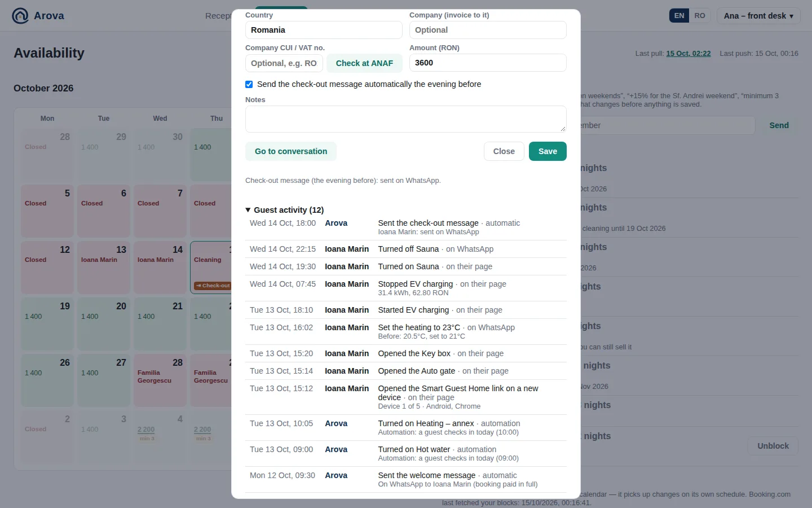Click 'Turned off Sauna' activity row
The width and height of the screenshot is (812, 508).
coord(406,249)
